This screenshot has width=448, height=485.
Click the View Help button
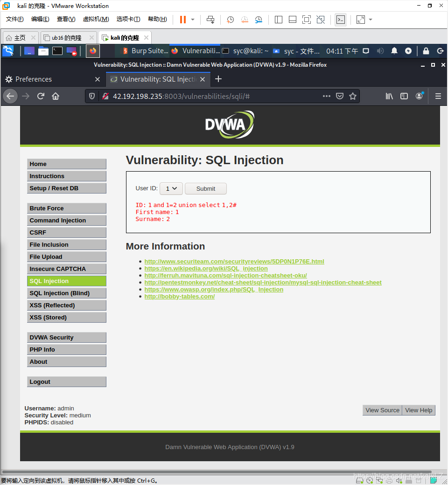[x=419, y=410]
